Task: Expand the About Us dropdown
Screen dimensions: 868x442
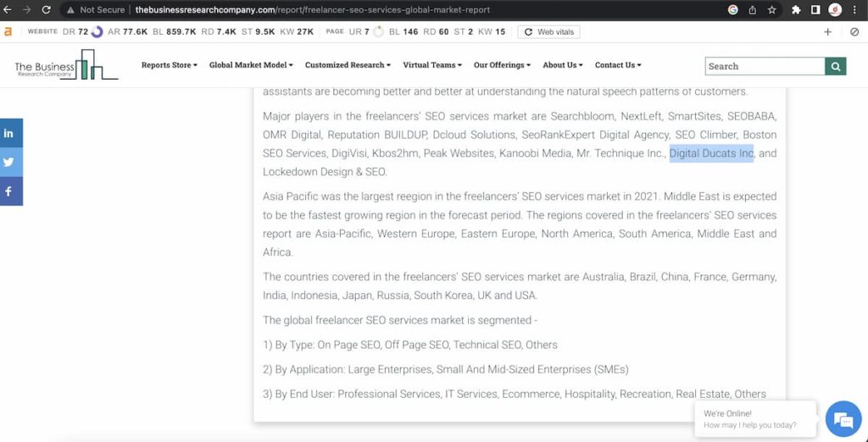Action: [563, 64]
